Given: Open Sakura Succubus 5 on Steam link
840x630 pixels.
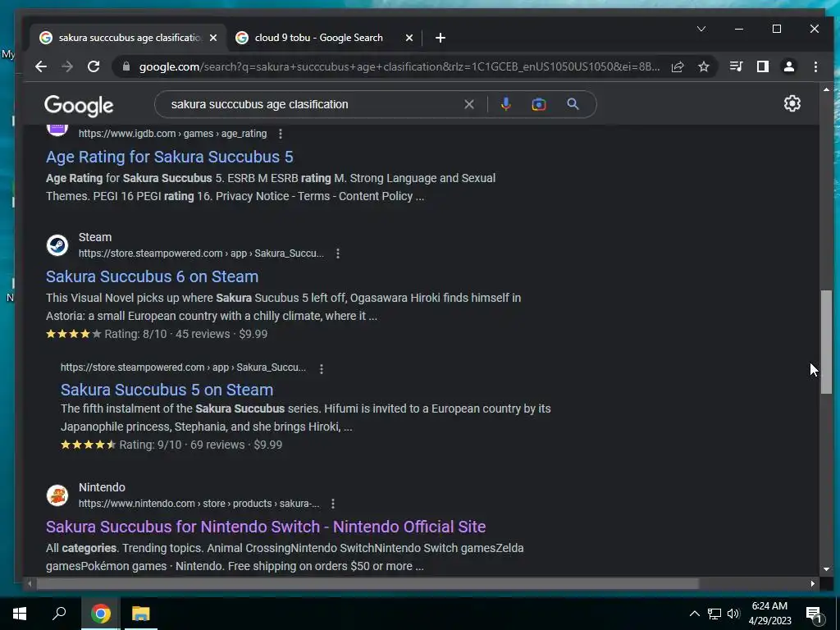Looking at the screenshot, I should pos(167,390).
